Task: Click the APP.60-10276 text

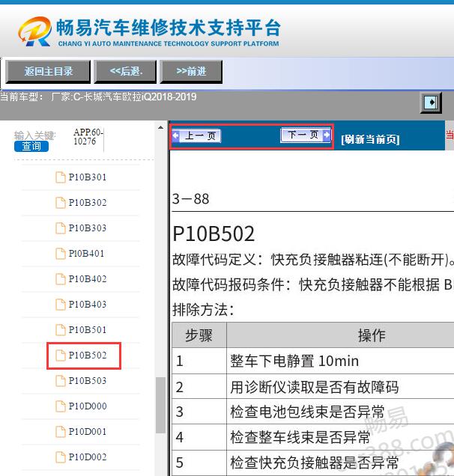Action: click(x=88, y=137)
